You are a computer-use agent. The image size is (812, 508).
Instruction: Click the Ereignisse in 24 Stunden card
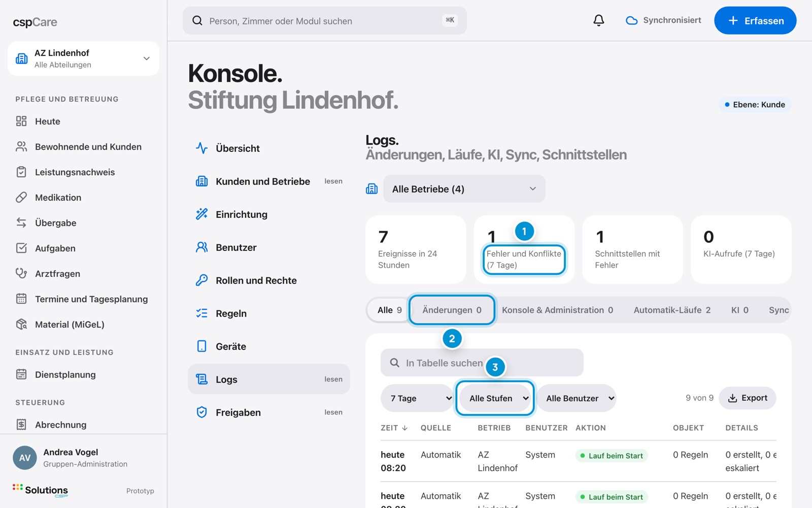tap(416, 249)
